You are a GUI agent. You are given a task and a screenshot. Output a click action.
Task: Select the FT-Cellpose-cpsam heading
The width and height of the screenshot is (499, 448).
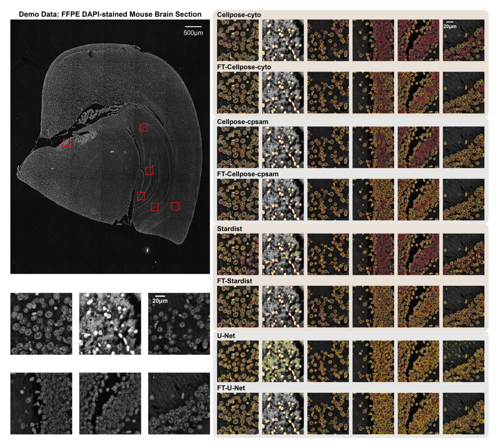(x=248, y=174)
